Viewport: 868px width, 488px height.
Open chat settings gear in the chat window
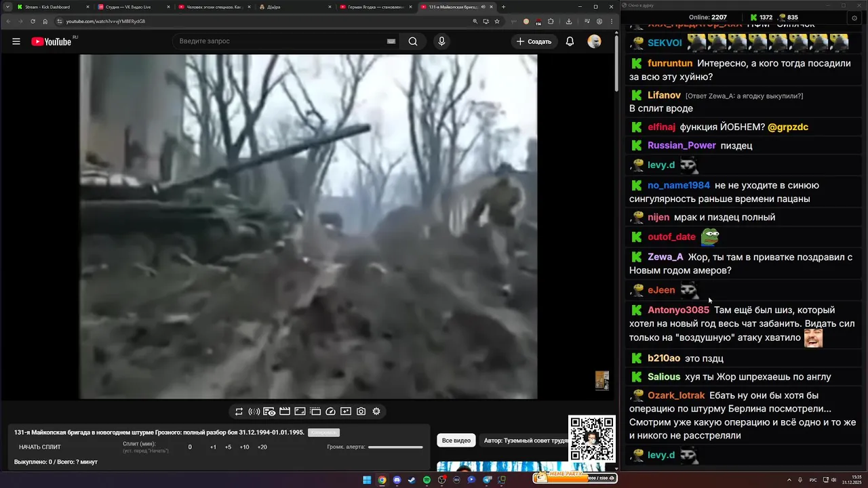854,18
